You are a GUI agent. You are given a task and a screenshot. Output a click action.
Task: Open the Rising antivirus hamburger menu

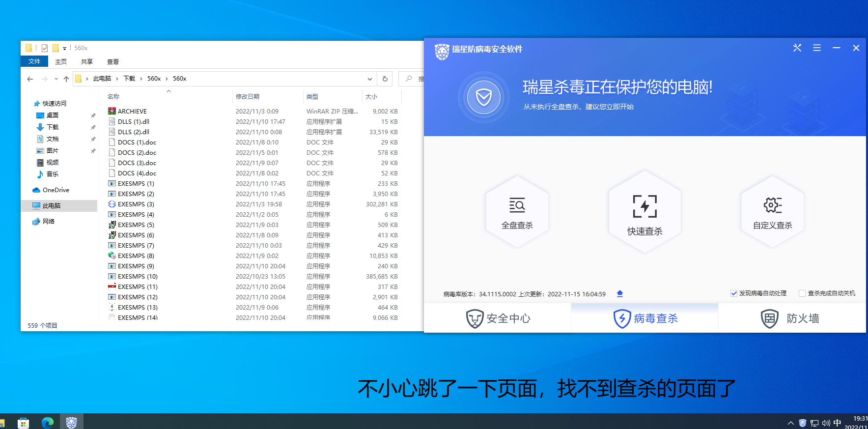click(817, 48)
